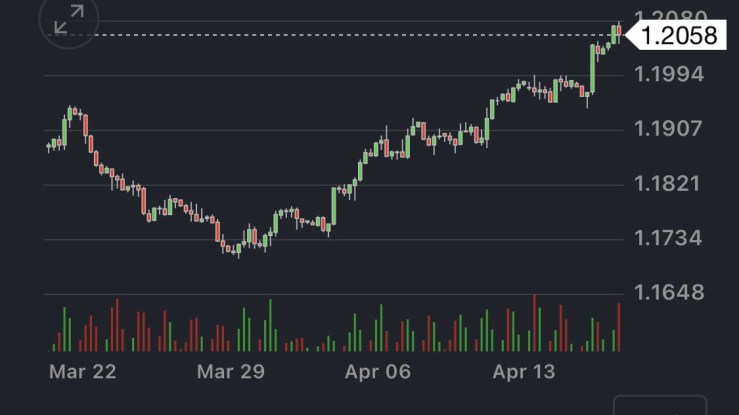This screenshot has width=739, height=415.
Task: Click the Apr 06 date label
Action: [x=377, y=372]
